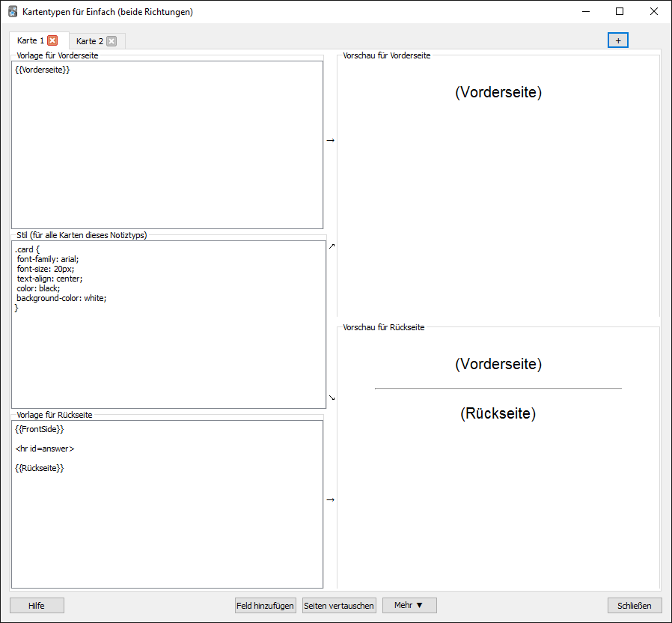Screen dimensions: 672x623
Task: Click (Rückseite) in the back preview
Action: [498, 413]
